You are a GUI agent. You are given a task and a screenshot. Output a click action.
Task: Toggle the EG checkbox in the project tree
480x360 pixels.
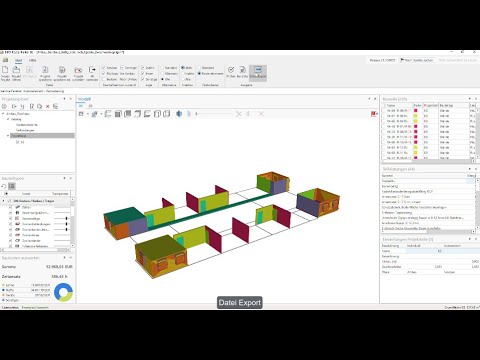(x=18, y=142)
